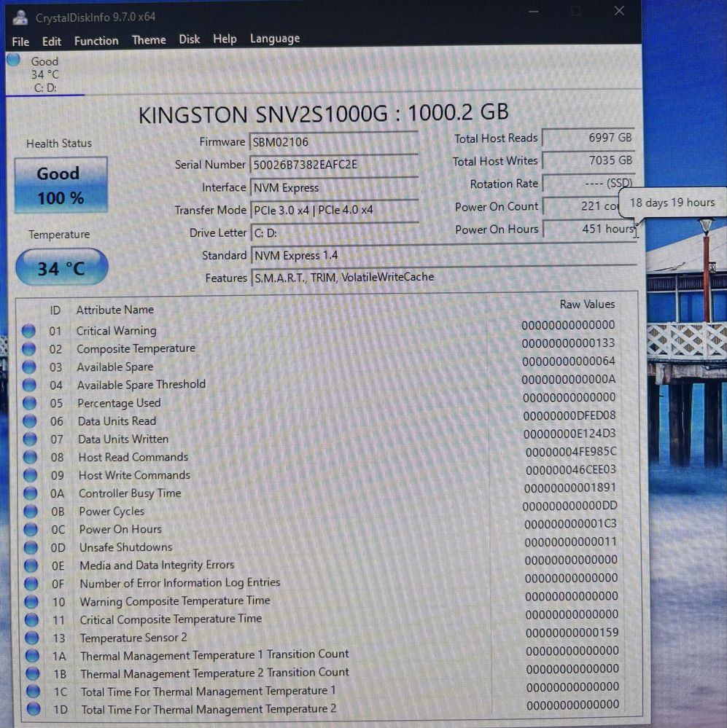727x728 pixels.
Task: Click status icon for Critical Composite Temperature Time
Action: point(31,620)
